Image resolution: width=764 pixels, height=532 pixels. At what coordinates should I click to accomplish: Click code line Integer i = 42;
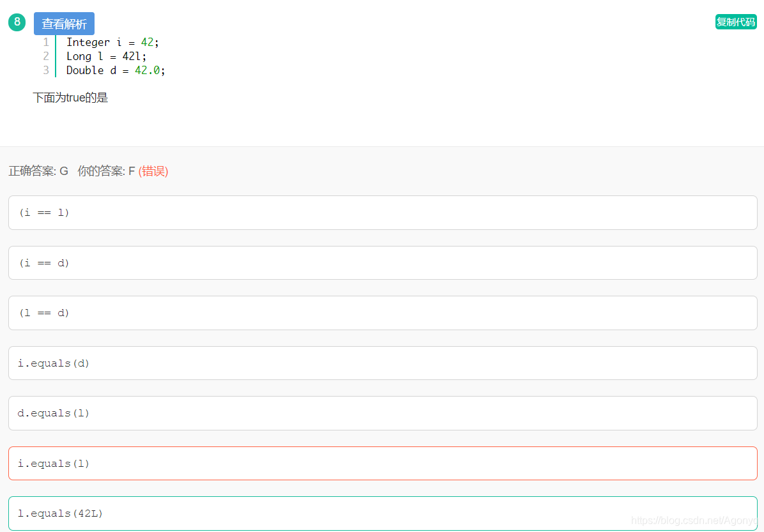[x=112, y=42]
